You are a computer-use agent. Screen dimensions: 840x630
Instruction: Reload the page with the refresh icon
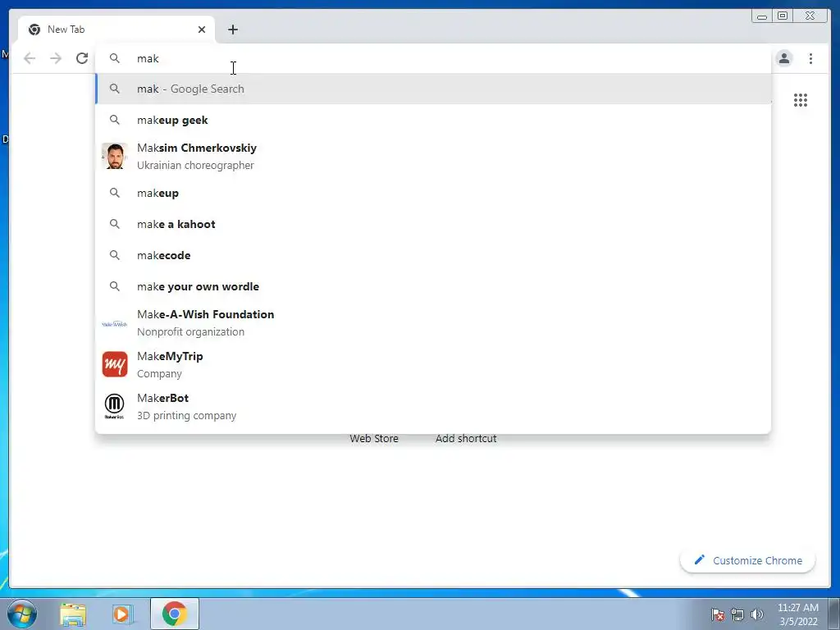[82, 58]
